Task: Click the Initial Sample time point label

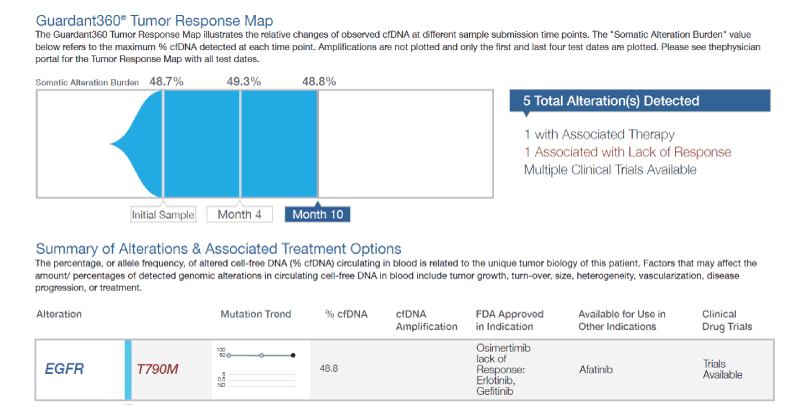Action: click(163, 214)
